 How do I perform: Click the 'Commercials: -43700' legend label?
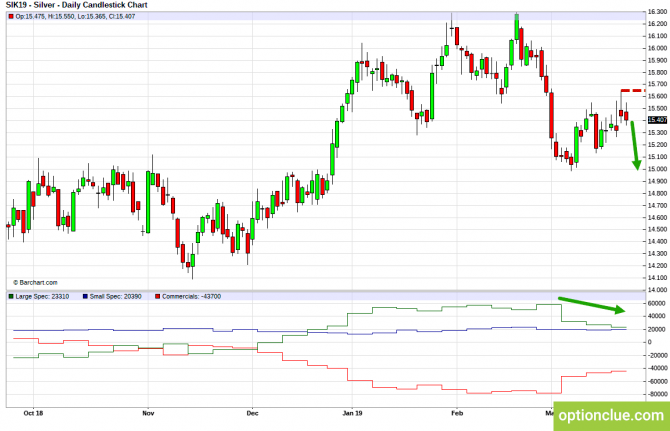tap(191, 296)
